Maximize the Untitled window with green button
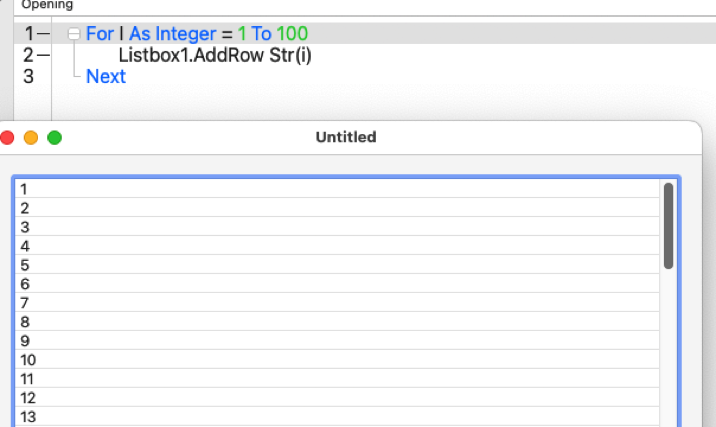Image resolution: width=716 pixels, height=427 pixels. pos(54,137)
